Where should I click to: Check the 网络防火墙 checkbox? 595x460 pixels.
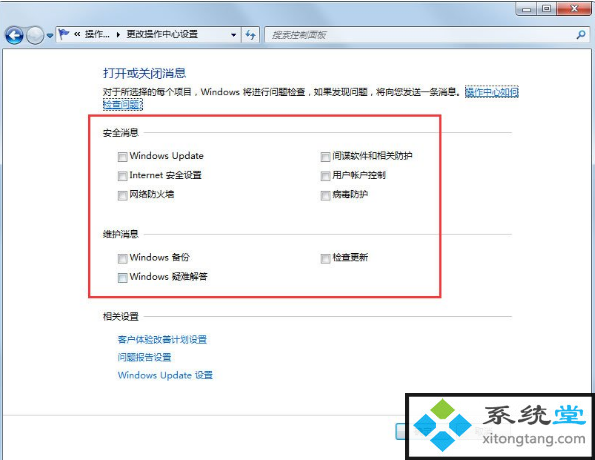pos(123,195)
